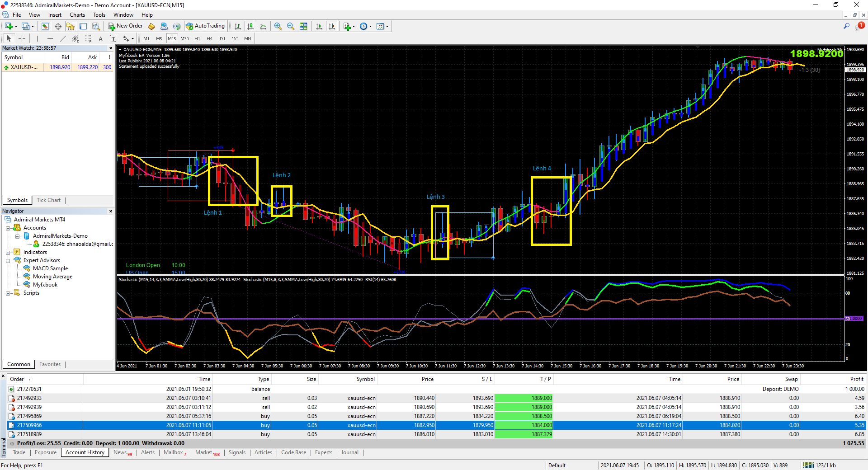Open the Signals radio-wave toolbar icon
The image size is (868, 470).
pyautogui.click(x=177, y=26)
